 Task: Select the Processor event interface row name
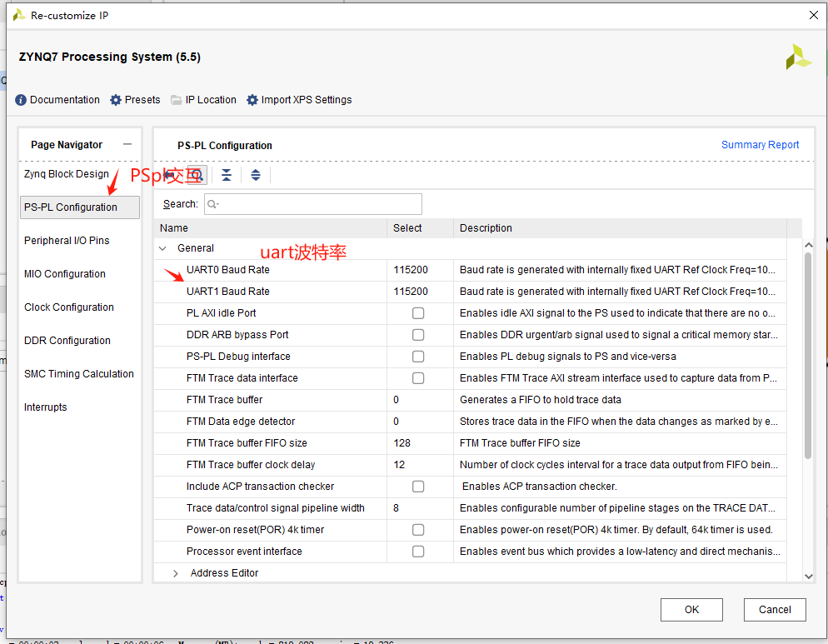point(244,552)
